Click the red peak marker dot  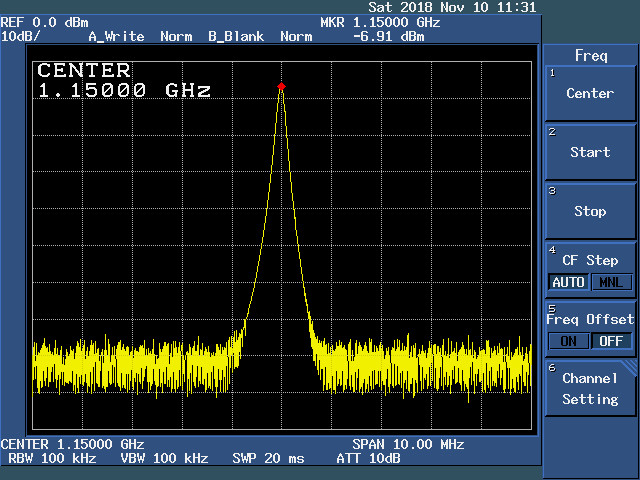pyautogui.click(x=281, y=87)
